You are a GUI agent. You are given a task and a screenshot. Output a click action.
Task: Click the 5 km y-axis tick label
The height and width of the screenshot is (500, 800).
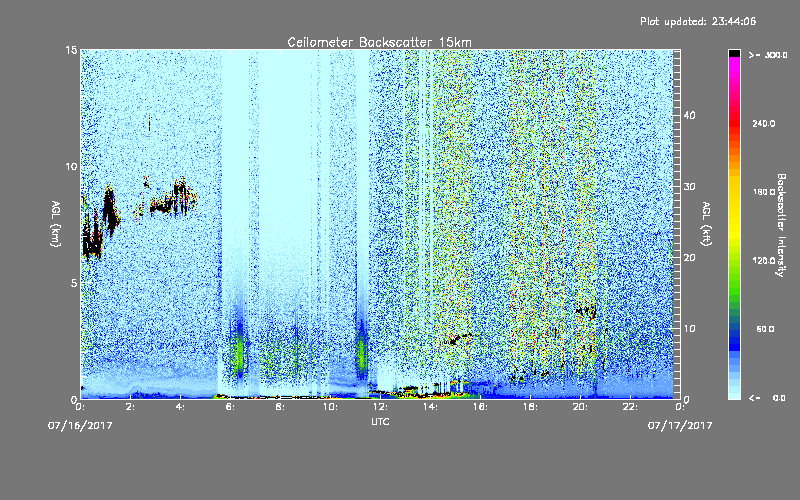point(73,283)
